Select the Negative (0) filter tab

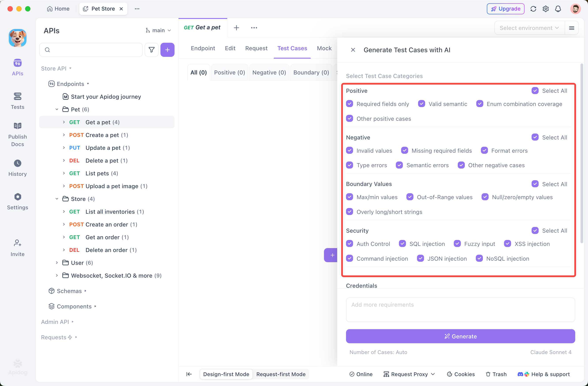(269, 72)
